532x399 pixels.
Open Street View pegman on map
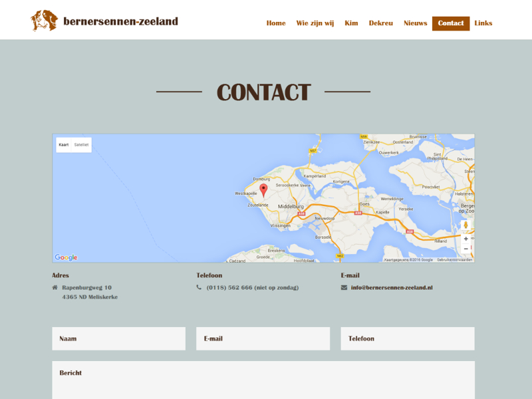click(x=466, y=225)
